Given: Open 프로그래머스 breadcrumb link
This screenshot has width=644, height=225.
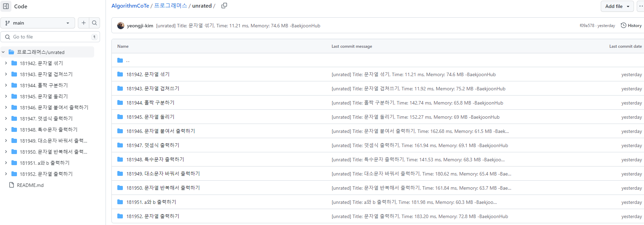Looking at the screenshot, I should 171,6.
